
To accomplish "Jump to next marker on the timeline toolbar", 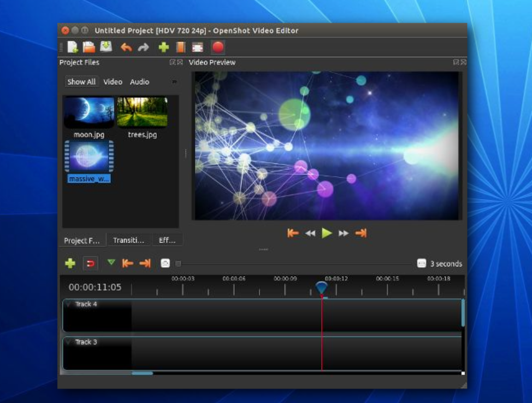I will coord(145,263).
